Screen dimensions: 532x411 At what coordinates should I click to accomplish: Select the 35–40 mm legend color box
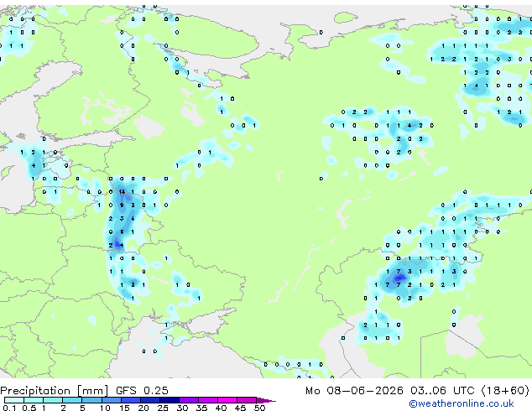tap(207, 400)
